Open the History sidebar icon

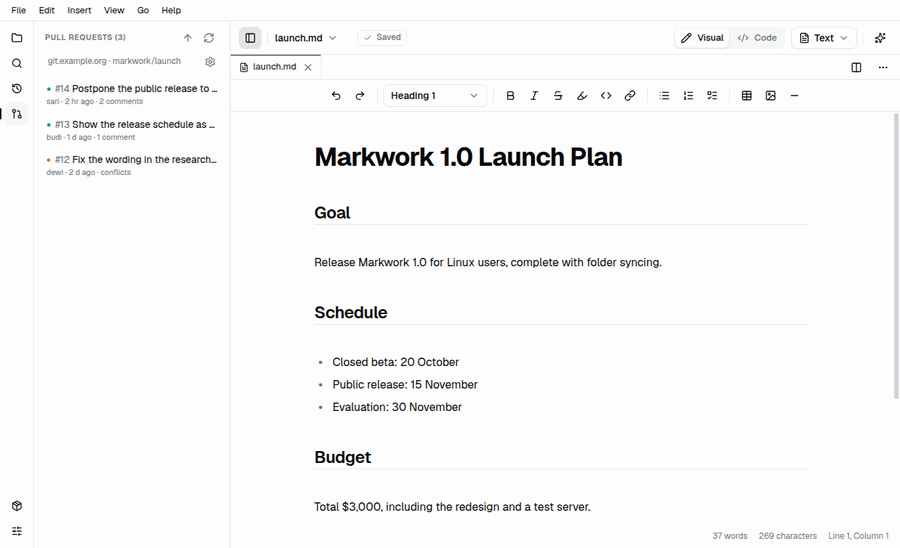tap(17, 88)
